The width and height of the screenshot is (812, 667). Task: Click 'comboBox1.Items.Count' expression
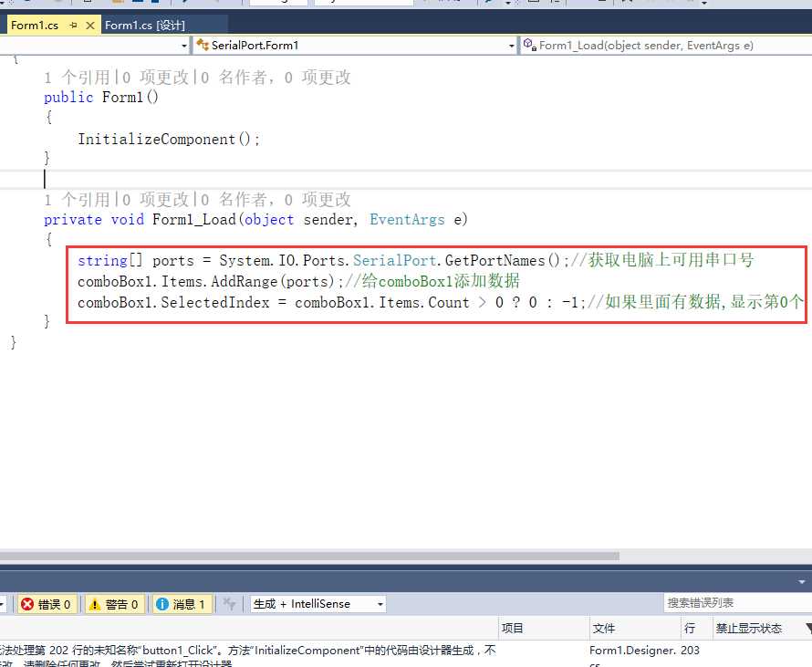click(382, 302)
